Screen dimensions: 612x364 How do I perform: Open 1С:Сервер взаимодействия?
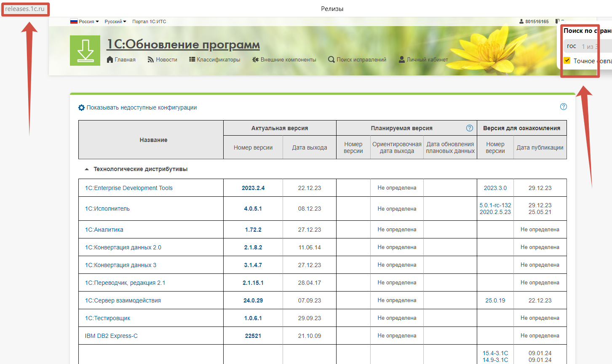[123, 300]
